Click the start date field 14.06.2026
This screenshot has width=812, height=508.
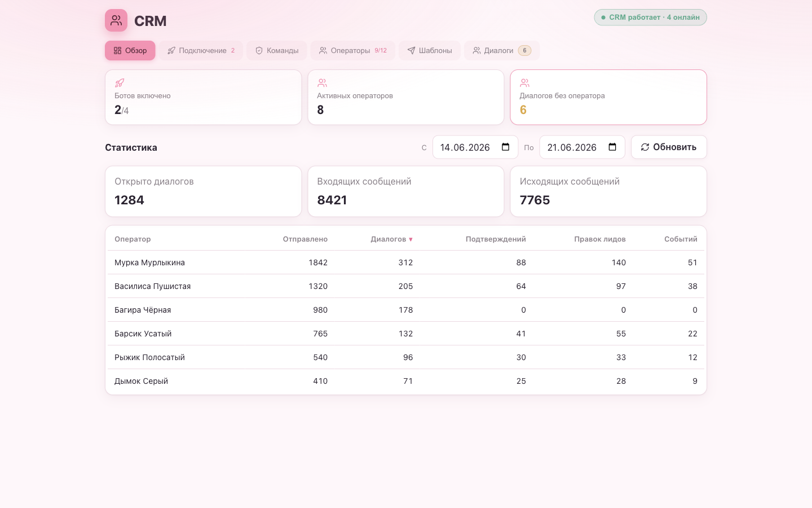click(x=475, y=147)
